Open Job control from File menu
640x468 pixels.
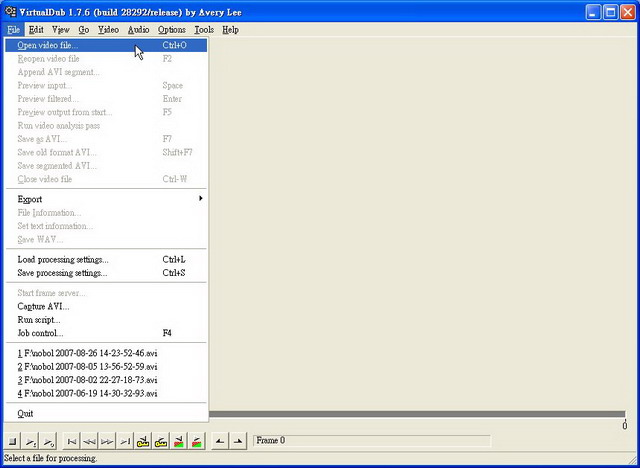point(106,333)
